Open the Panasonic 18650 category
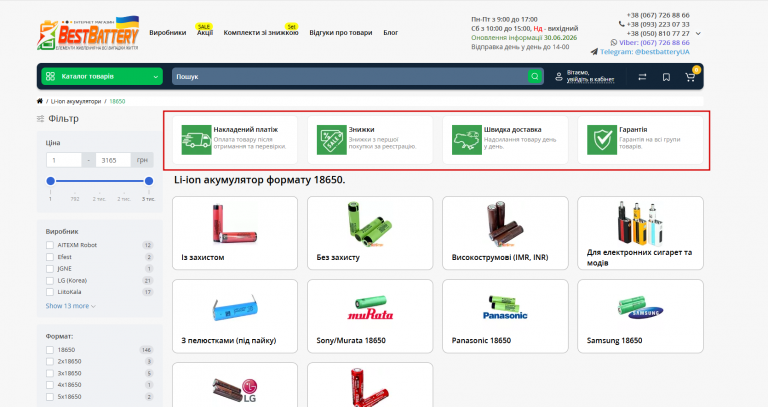The height and width of the screenshot is (407, 768). [505, 316]
